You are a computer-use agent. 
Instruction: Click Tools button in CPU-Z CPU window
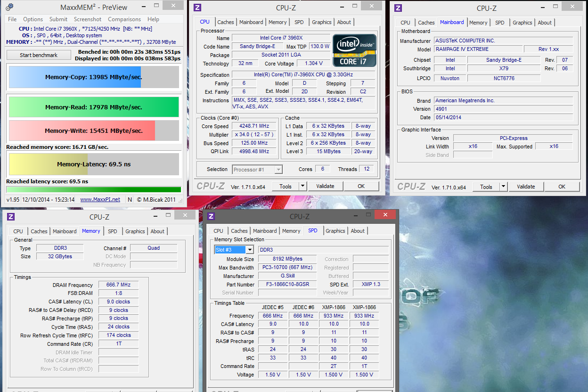286,186
